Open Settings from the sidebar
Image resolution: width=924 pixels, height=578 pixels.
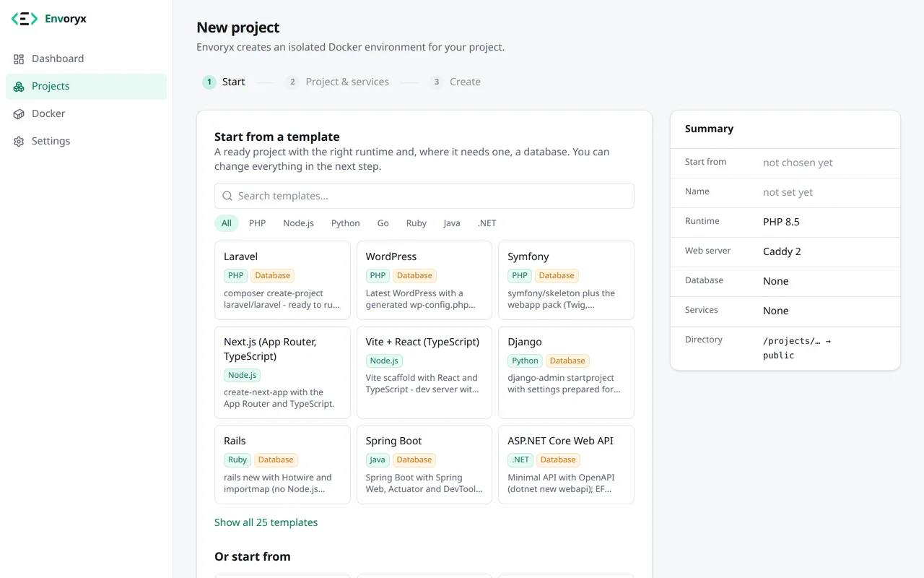click(x=86, y=141)
